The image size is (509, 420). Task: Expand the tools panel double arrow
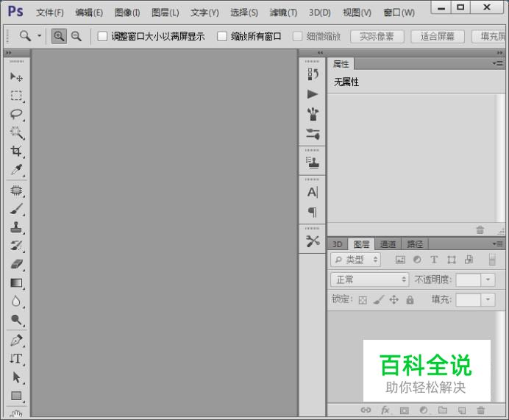(x=9, y=52)
